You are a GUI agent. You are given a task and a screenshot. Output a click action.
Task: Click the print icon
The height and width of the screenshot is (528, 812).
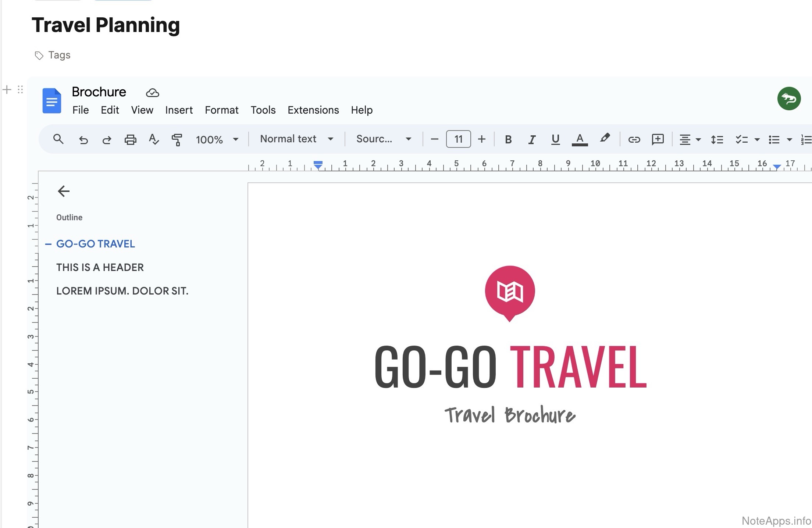click(130, 140)
